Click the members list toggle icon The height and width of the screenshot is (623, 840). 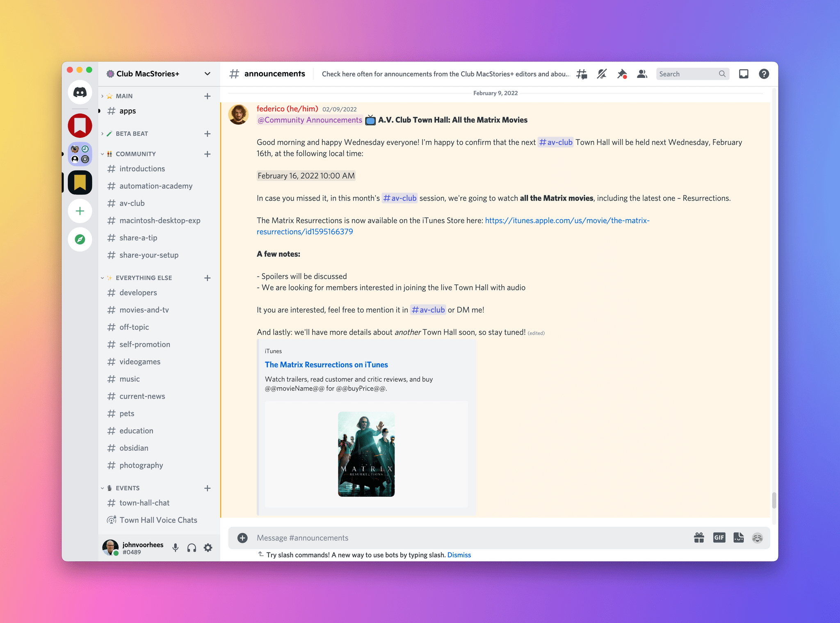point(642,73)
